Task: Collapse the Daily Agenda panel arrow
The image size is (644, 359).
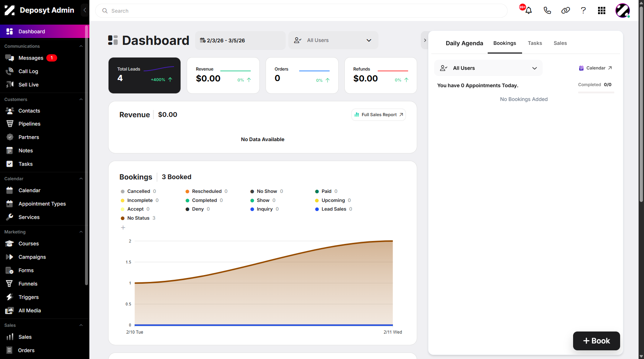Action: (x=425, y=40)
